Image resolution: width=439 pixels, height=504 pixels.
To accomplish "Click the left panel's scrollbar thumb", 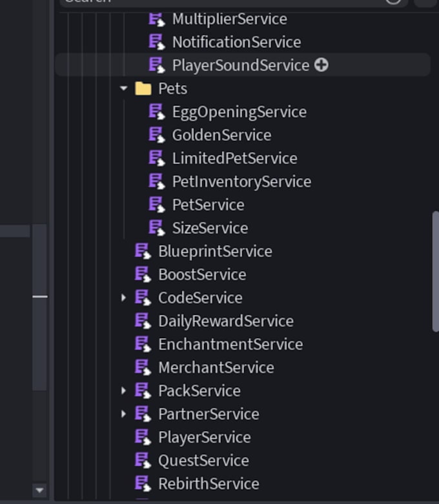I will click(39, 308).
